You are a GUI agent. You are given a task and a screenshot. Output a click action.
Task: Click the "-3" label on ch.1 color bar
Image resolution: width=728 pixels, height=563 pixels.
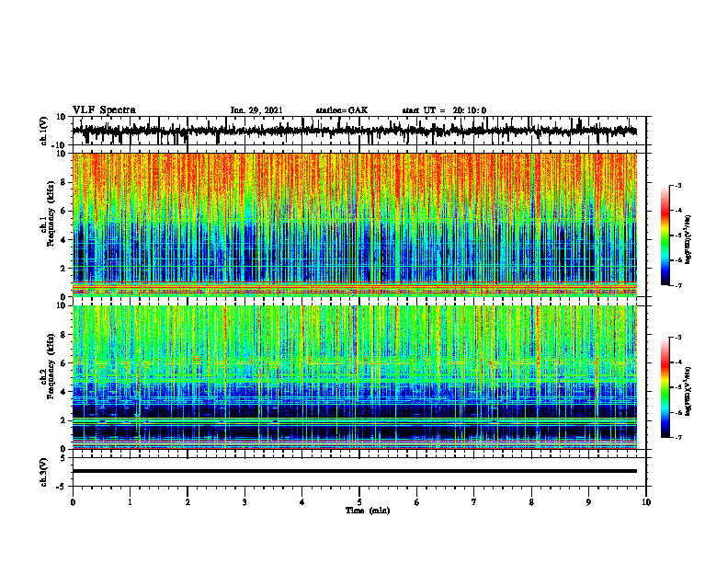pos(678,185)
